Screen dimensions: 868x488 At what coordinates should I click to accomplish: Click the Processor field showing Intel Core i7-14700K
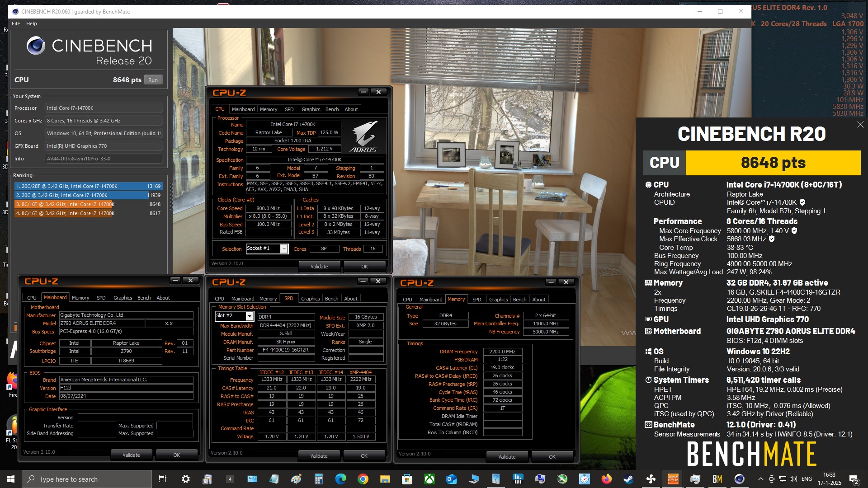pyautogui.click(x=104, y=108)
